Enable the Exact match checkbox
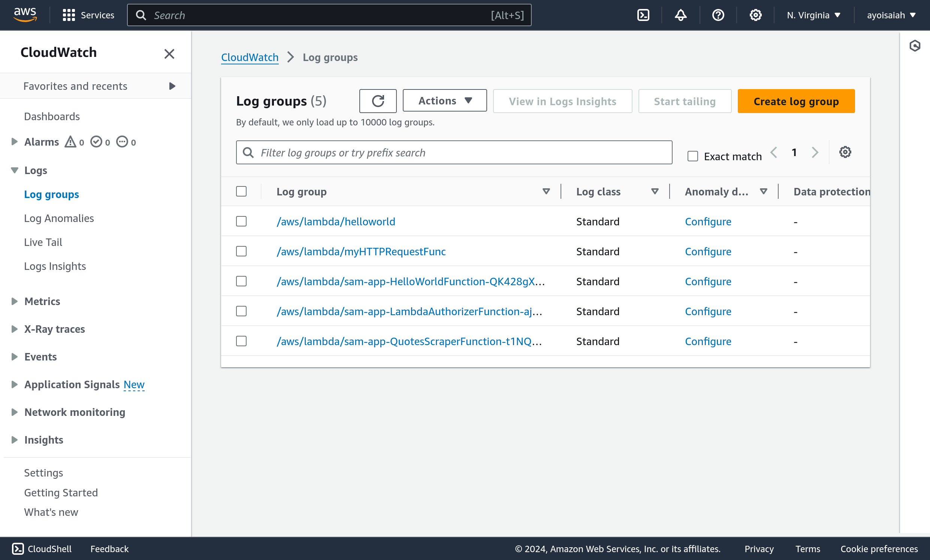The width and height of the screenshot is (930, 560). click(x=692, y=156)
